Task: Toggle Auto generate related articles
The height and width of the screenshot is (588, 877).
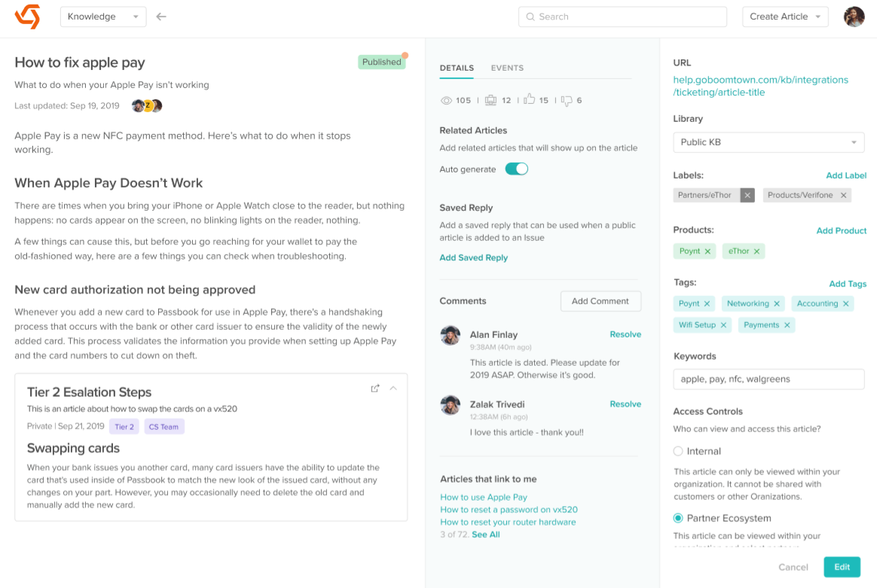Action: click(x=516, y=169)
